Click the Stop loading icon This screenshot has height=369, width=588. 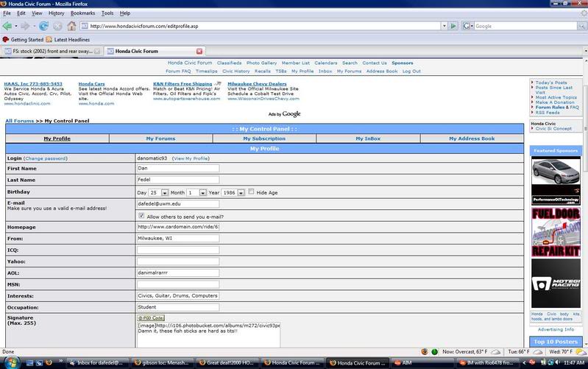(57, 26)
